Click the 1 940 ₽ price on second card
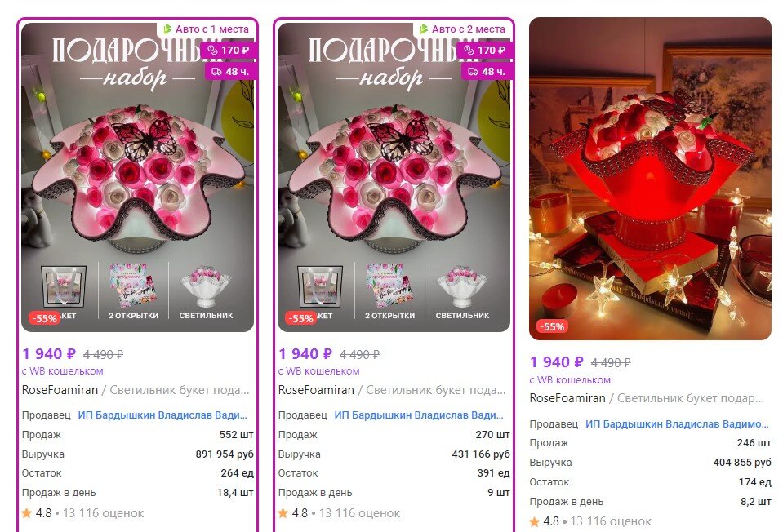The width and height of the screenshot is (783, 532). (305, 354)
